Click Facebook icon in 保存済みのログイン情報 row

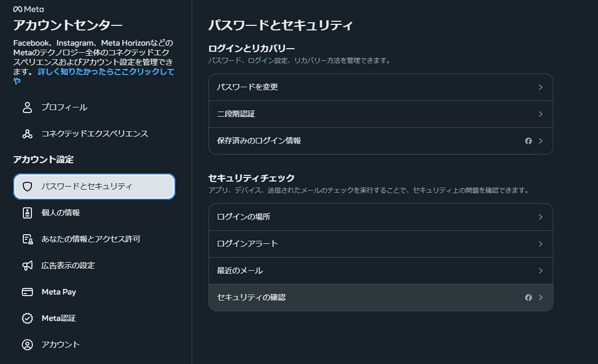pyautogui.click(x=528, y=141)
